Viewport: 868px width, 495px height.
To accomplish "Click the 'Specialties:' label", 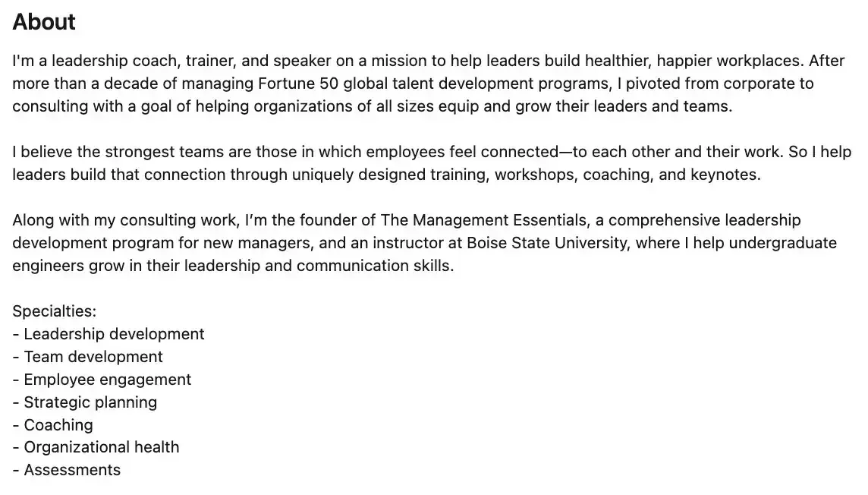I will pos(55,311).
